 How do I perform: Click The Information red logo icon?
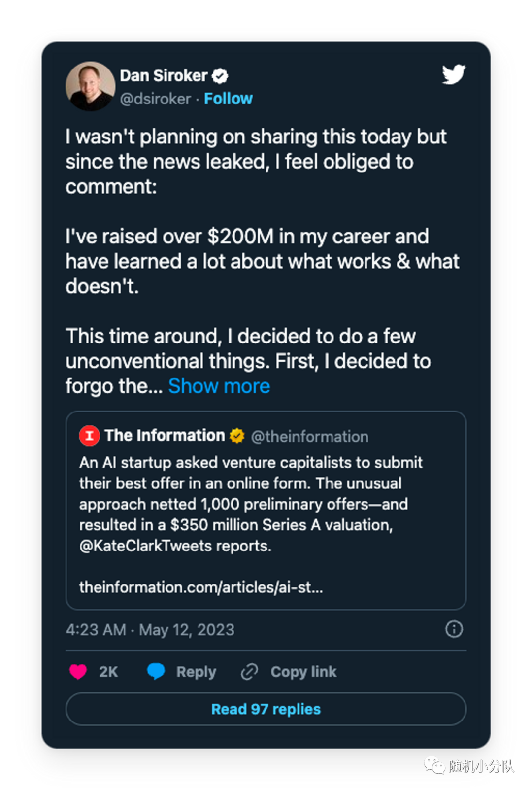pyautogui.click(x=90, y=436)
